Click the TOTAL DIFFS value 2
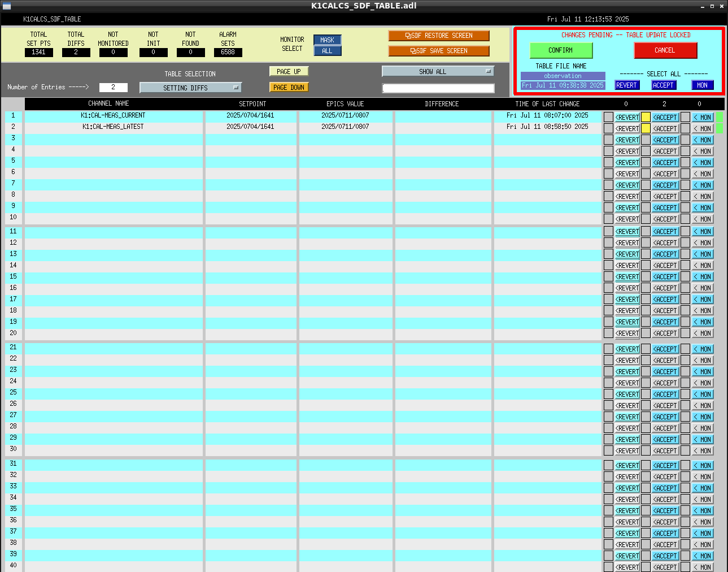This screenshot has width=728, height=572. (76, 52)
